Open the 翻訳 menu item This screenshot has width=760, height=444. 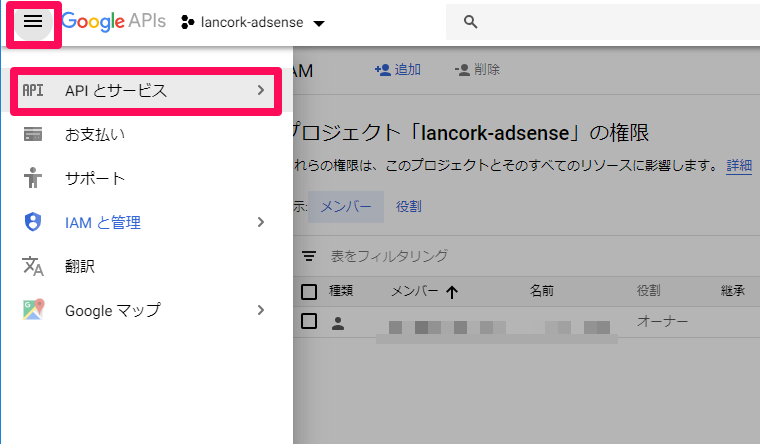coord(146,266)
